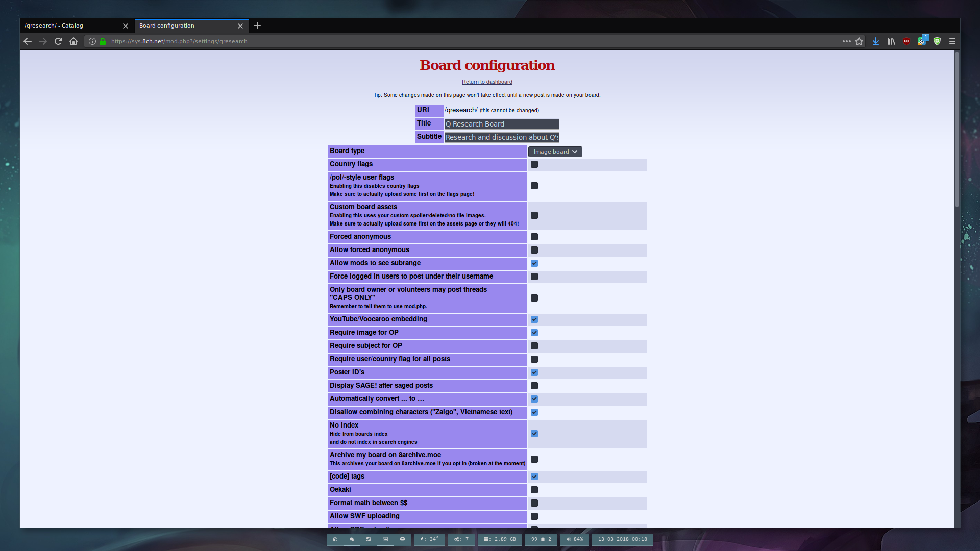Open the PureVPN green shield extension
This screenshot has height=551, width=980.
[x=937, y=41]
